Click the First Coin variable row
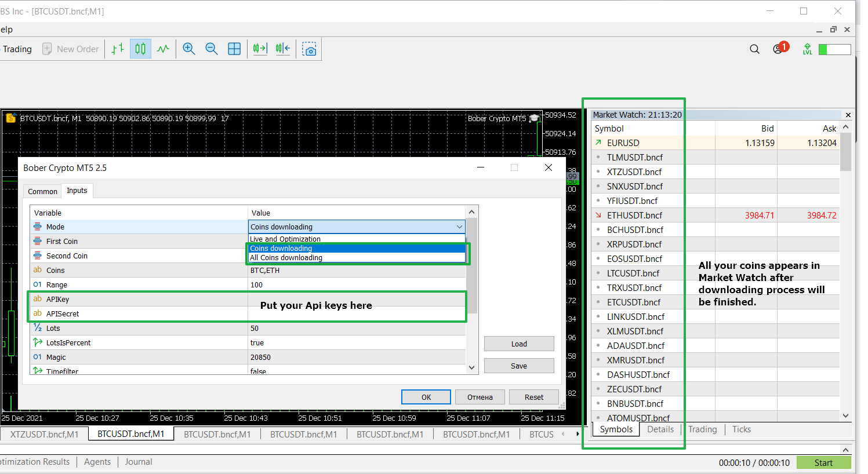868x474 pixels. point(139,241)
